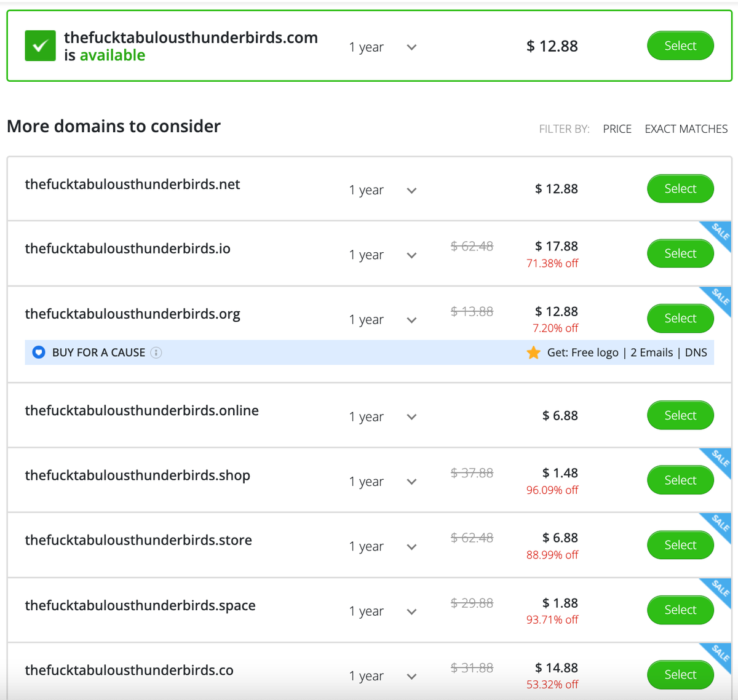Click the green checkmark availability icon

click(x=40, y=46)
